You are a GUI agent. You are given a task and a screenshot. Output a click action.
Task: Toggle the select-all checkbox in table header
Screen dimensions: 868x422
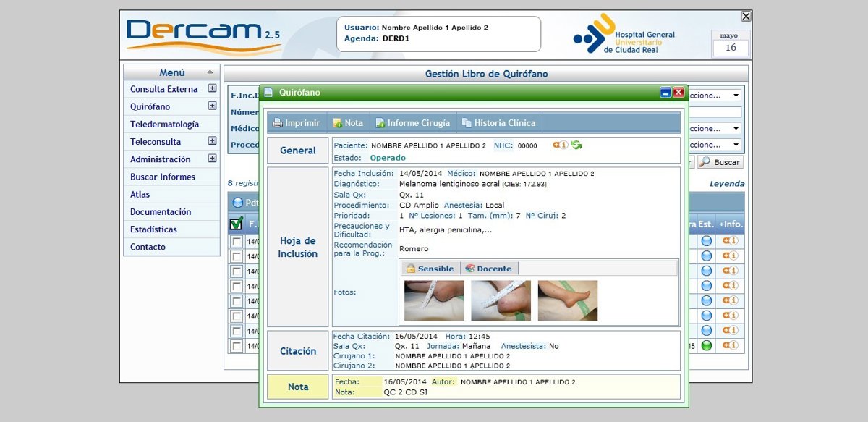click(237, 224)
